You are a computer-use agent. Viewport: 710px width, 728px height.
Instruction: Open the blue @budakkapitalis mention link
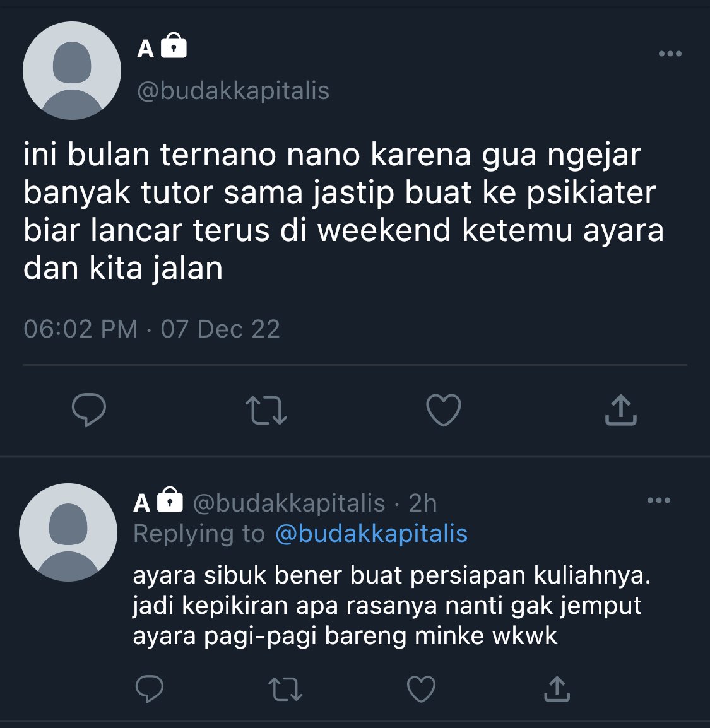point(372,534)
